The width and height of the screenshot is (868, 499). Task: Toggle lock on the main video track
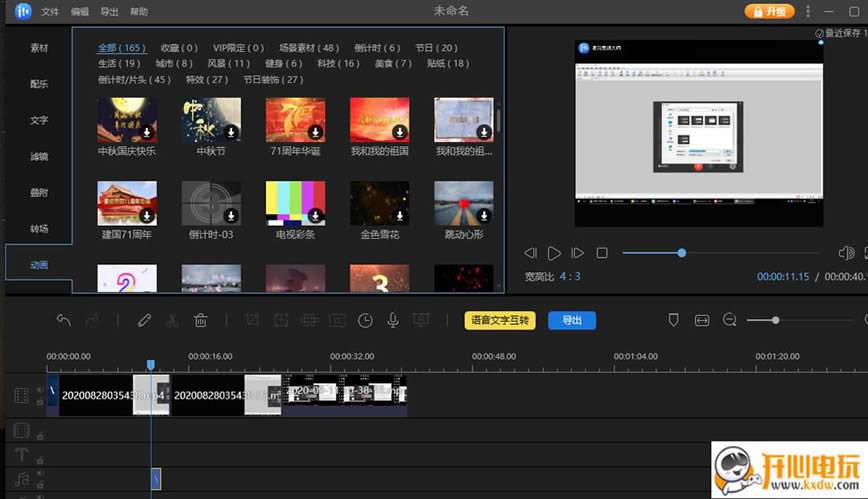[40, 403]
